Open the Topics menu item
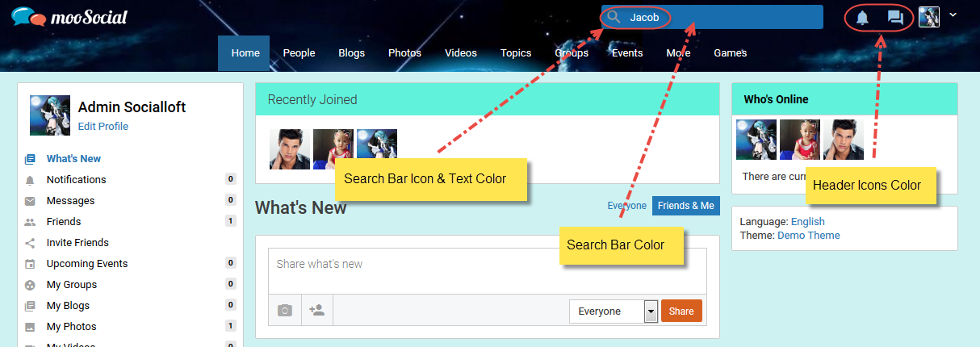 coord(516,53)
